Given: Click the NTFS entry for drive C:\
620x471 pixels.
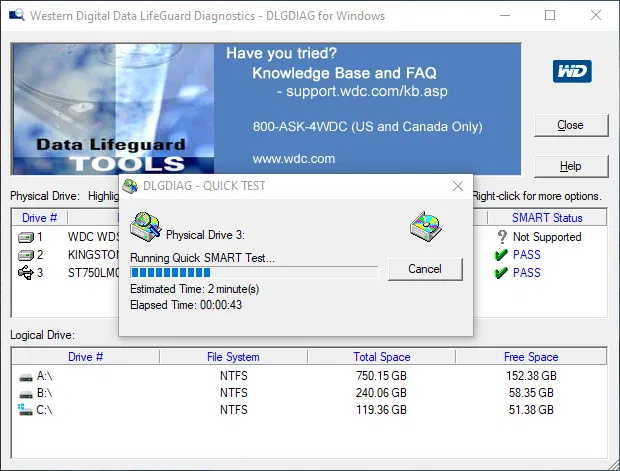Looking at the screenshot, I should 234,410.
